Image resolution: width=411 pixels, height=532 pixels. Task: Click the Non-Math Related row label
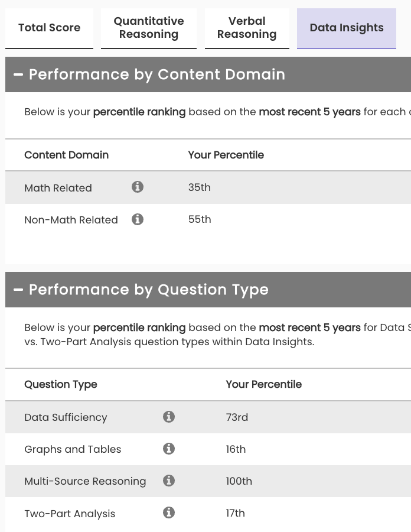(71, 220)
